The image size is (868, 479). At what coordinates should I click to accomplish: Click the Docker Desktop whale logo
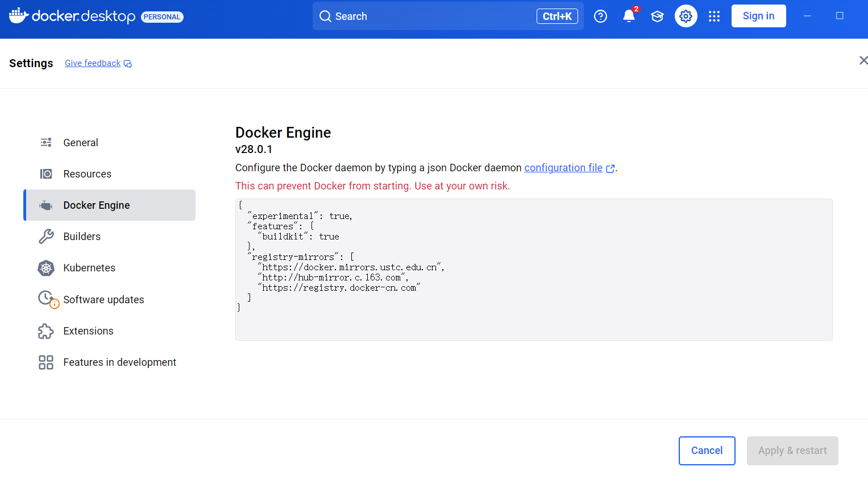19,16
